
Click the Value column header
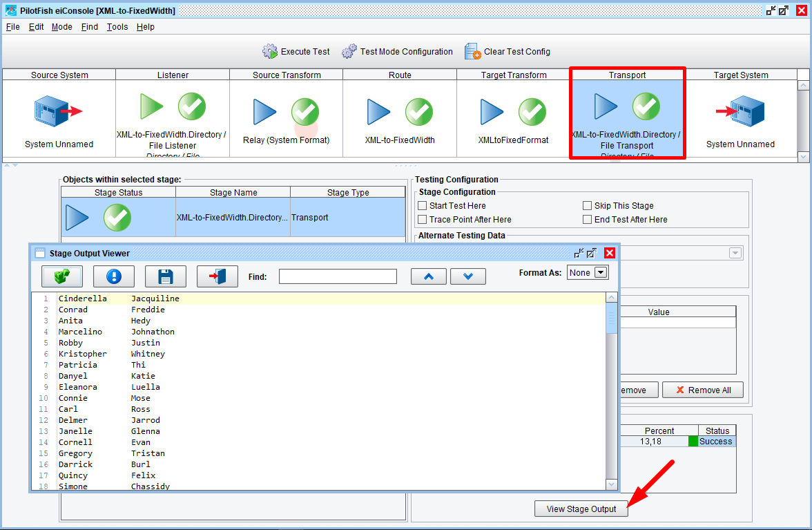(x=678, y=312)
